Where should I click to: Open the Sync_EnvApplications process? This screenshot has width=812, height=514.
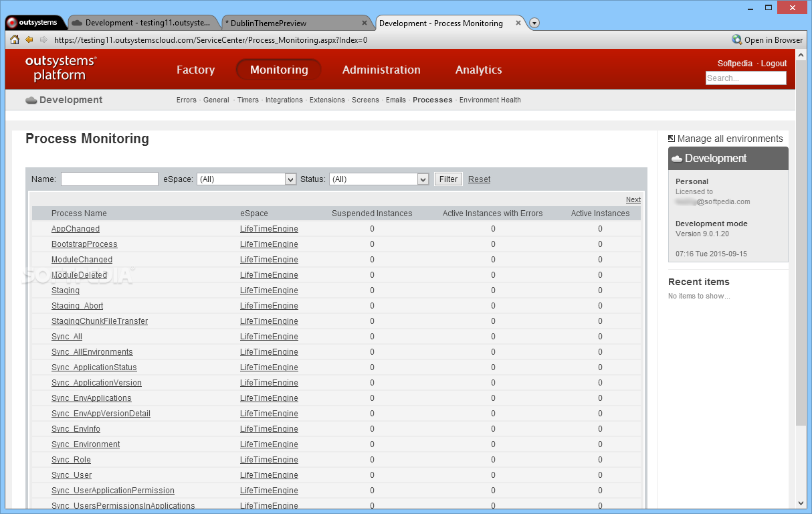(92, 398)
